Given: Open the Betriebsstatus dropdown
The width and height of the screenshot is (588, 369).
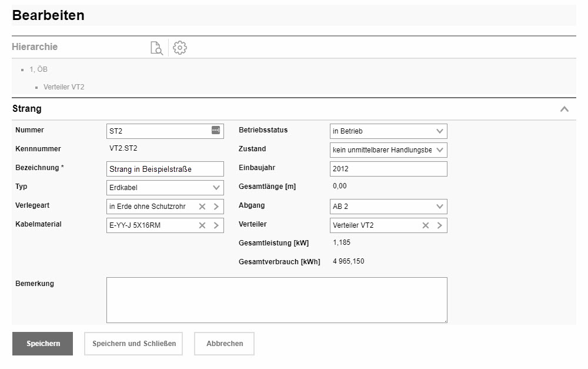Looking at the screenshot, I should click(388, 131).
